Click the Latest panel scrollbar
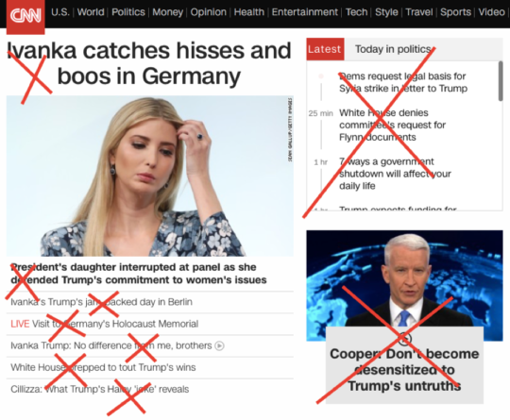Image resolution: width=510 pixels, height=420 pixels. (x=501, y=81)
